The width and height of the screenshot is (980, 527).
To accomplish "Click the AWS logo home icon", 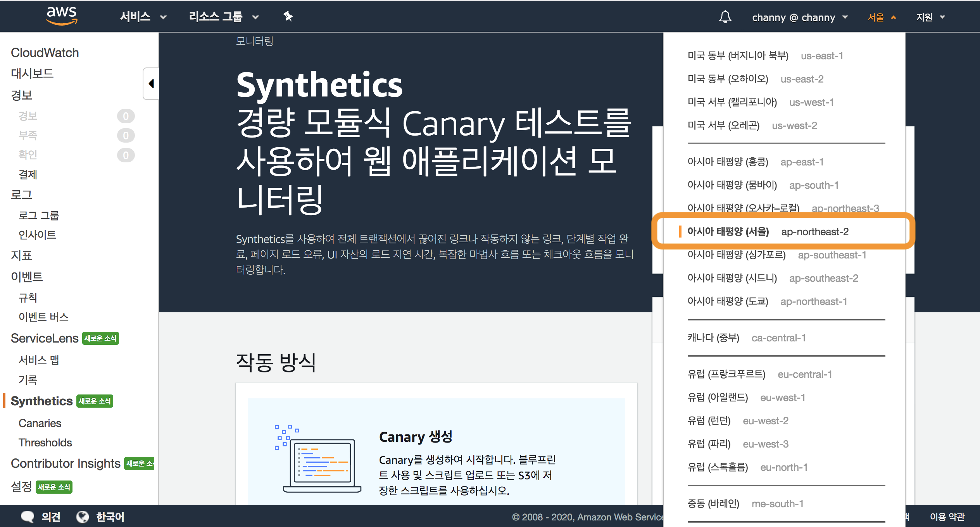I will 61,16.
